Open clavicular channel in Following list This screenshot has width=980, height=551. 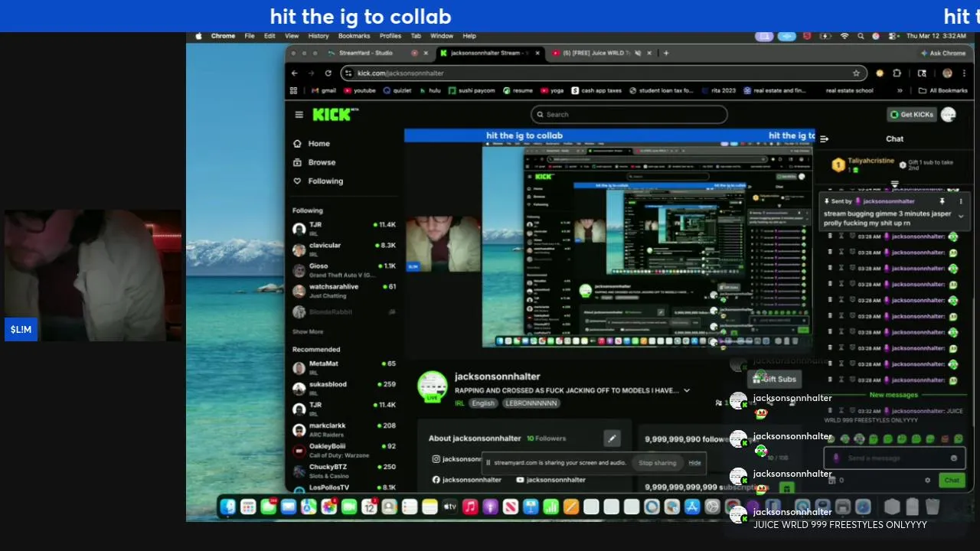[x=345, y=249]
